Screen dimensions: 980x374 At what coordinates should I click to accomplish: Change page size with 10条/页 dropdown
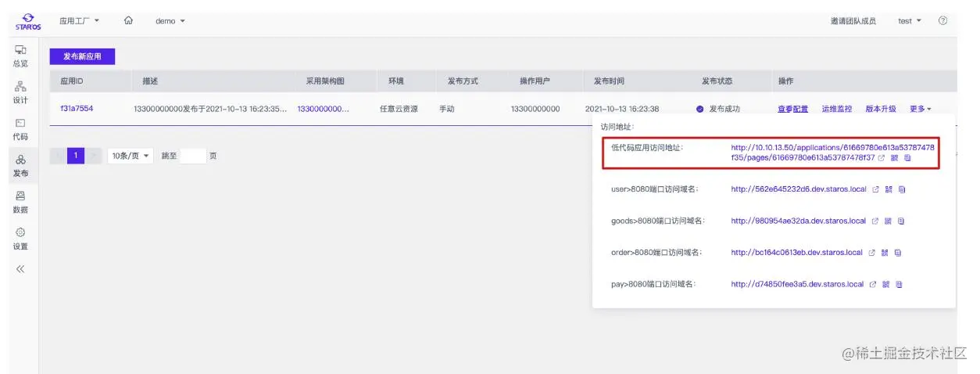131,156
